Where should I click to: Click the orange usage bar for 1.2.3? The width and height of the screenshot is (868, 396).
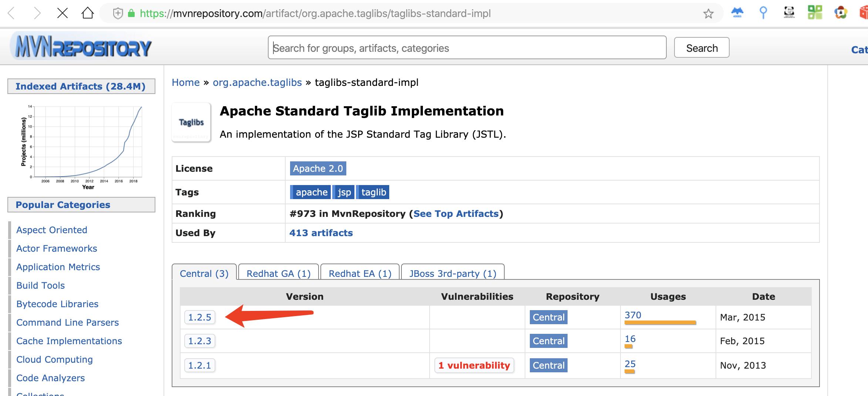coord(628,347)
